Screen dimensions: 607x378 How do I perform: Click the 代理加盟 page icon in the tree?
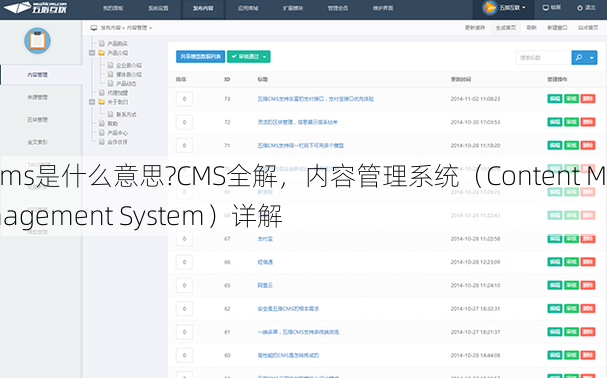[101, 93]
